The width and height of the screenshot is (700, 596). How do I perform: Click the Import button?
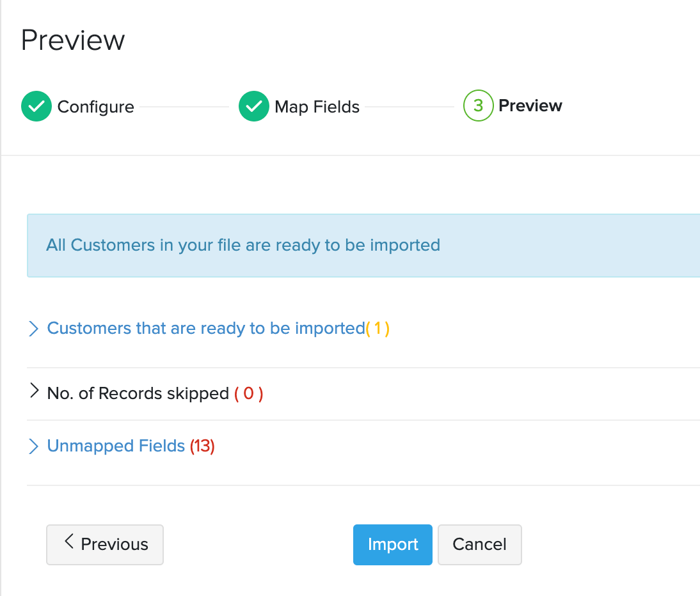tap(392, 544)
